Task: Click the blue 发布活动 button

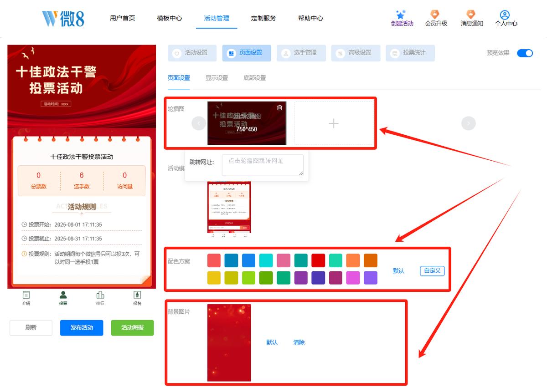Action: 82,328
